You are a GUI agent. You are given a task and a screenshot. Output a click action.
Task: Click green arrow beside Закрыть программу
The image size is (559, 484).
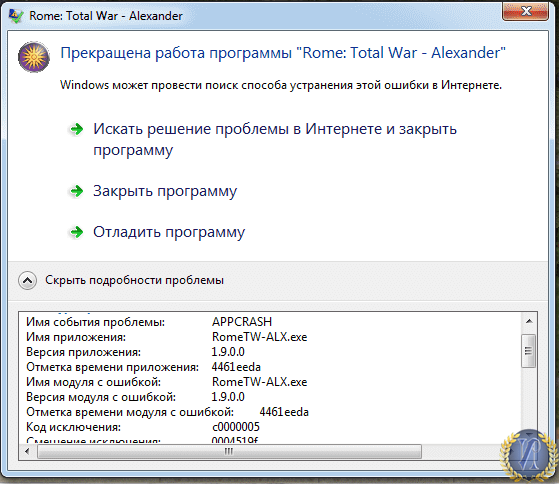(x=76, y=191)
